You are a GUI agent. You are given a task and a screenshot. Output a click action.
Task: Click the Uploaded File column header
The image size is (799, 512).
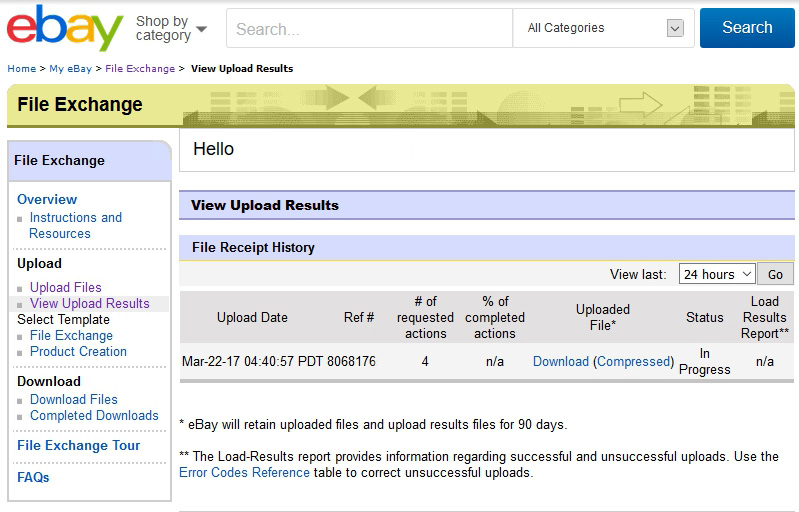tap(603, 317)
